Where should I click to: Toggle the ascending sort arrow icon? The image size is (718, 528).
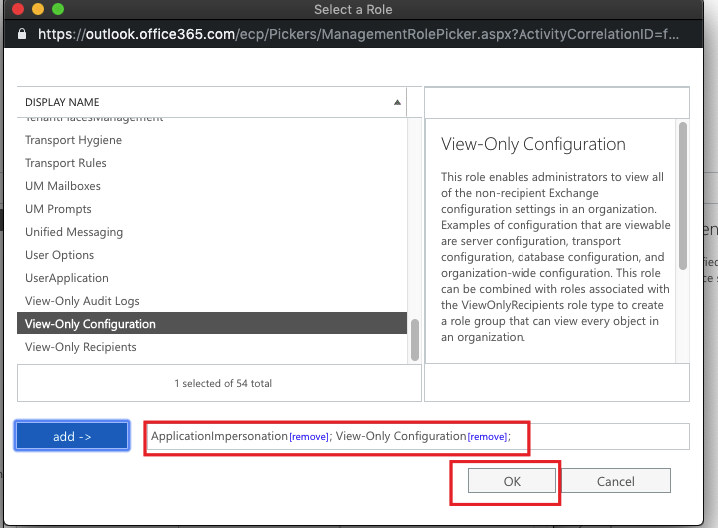tap(397, 103)
